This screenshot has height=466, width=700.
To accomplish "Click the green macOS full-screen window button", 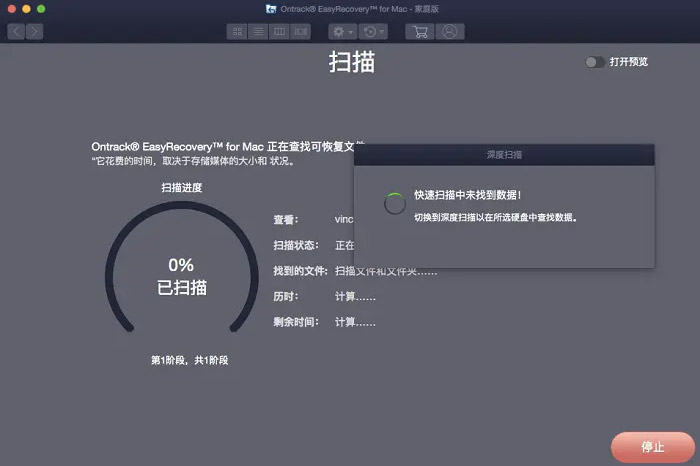I will (x=41, y=9).
